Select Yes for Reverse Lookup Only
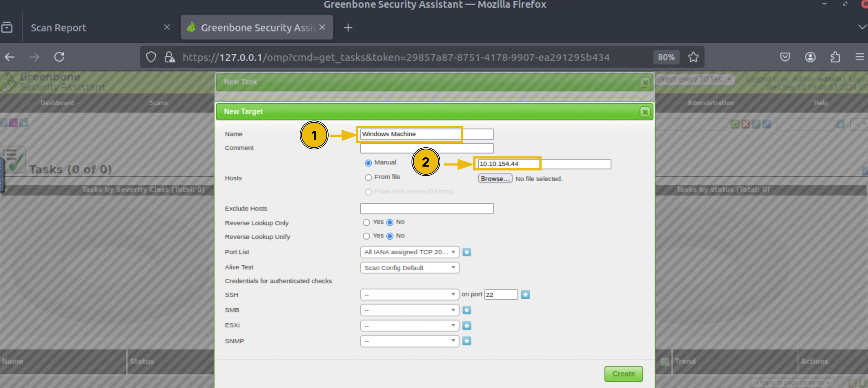The image size is (868, 388). pos(366,222)
